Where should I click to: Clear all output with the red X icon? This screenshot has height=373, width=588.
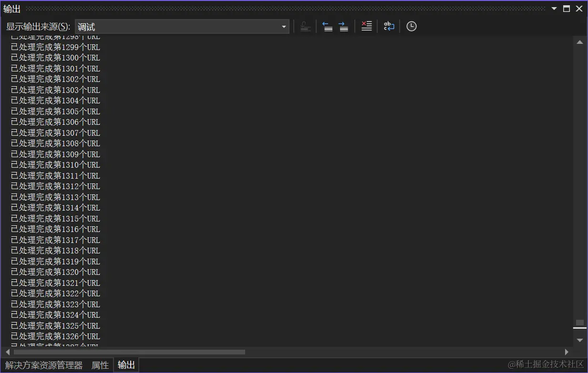pos(366,27)
